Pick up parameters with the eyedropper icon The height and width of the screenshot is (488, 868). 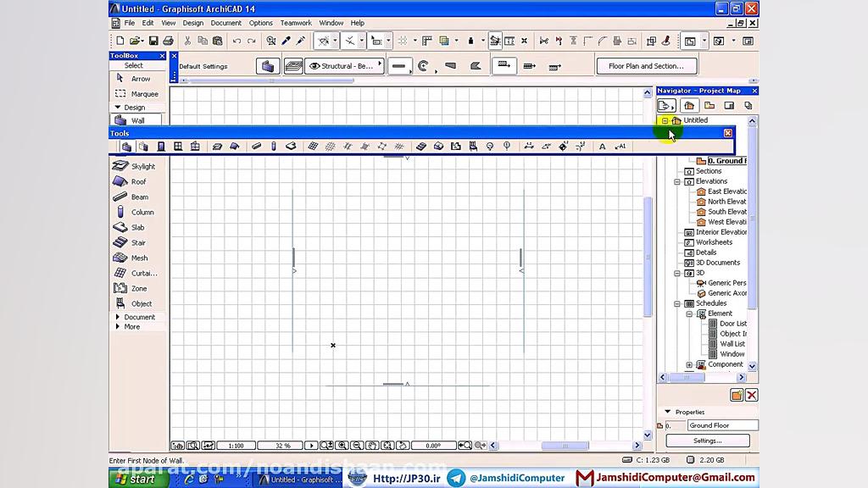(x=286, y=41)
